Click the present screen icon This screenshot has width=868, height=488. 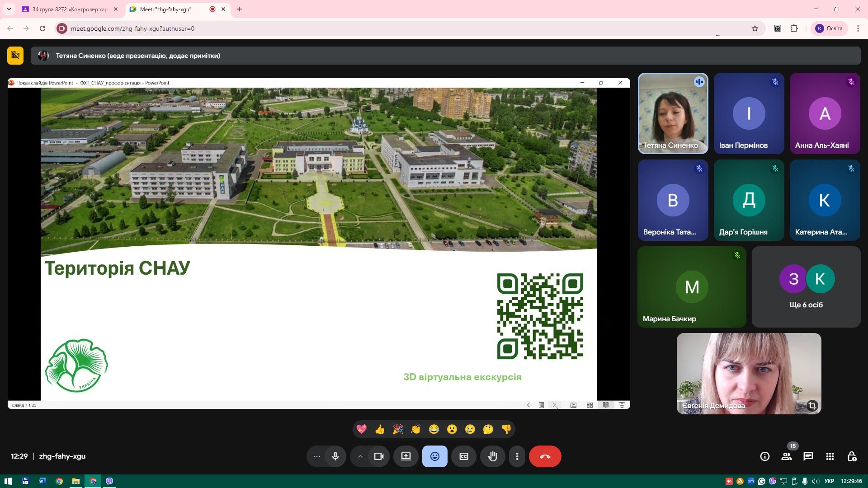click(406, 456)
